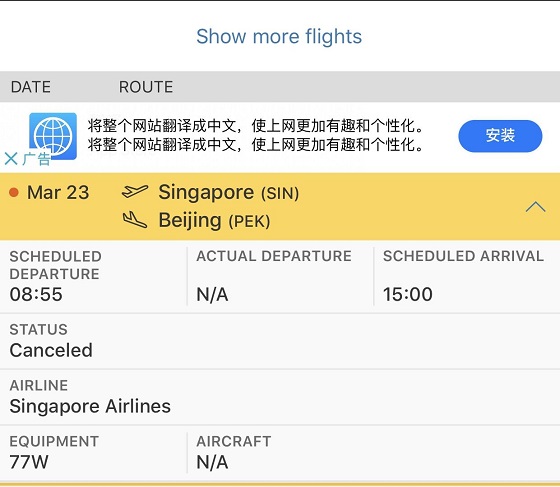The image size is (560, 487).
Task: Select the Beijing (PEK) destination text
Action: pos(214,220)
